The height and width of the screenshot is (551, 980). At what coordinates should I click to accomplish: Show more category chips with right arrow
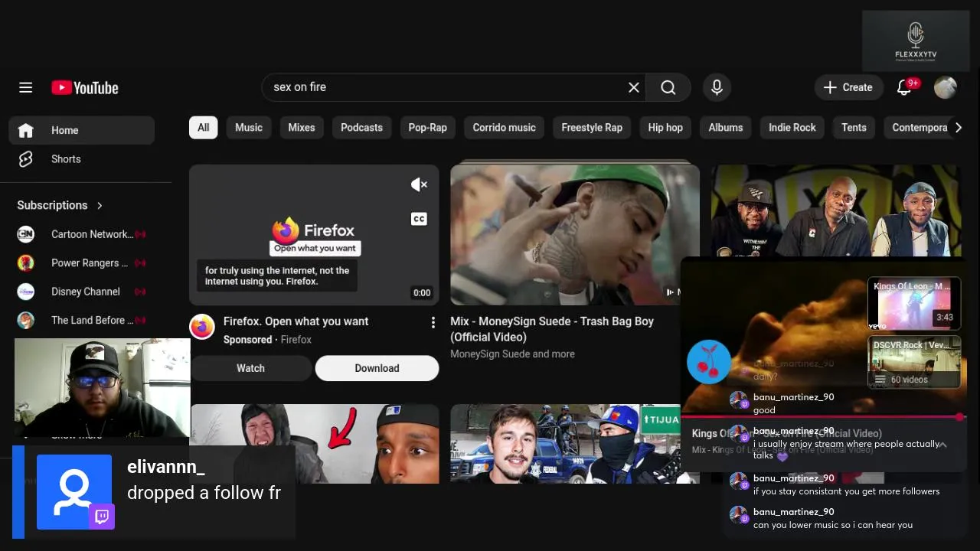[958, 128]
